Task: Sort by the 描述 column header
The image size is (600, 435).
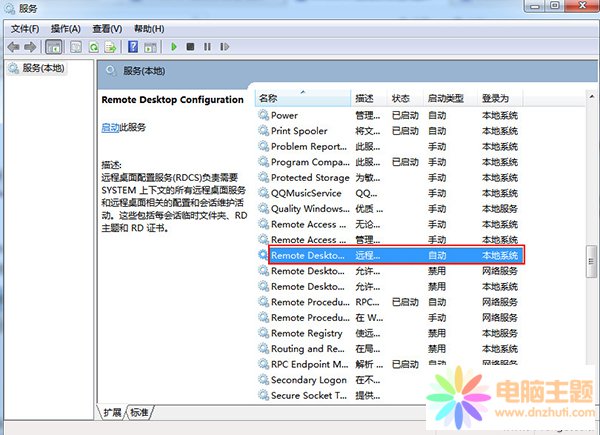Action: click(369, 98)
